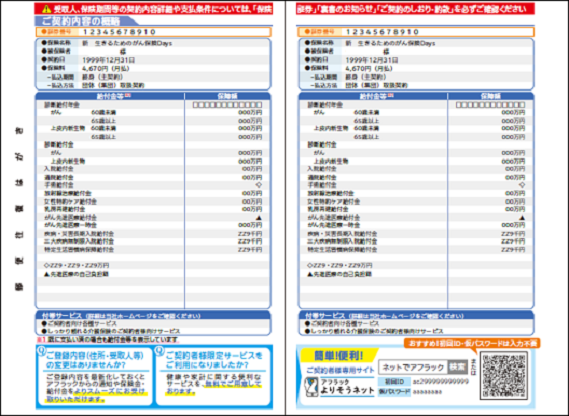Click the black triangle mark in left page's がん先進医療給付金 row
The image size is (569, 416).
[259, 218]
